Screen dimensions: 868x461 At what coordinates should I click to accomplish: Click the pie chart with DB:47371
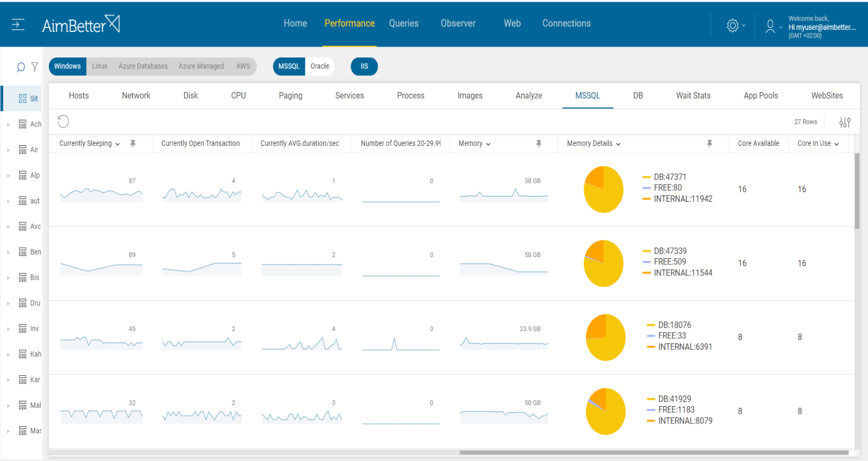tap(603, 189)
